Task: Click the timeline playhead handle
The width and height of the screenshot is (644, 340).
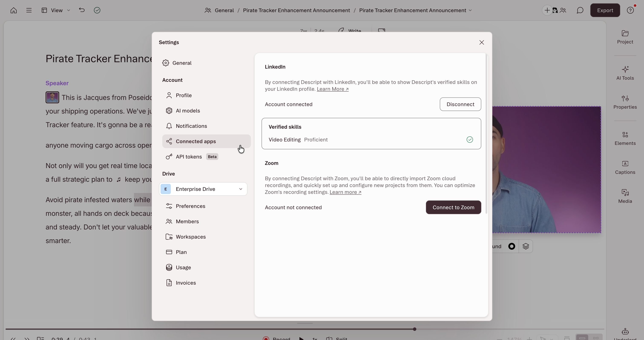Action: point(414,329)
